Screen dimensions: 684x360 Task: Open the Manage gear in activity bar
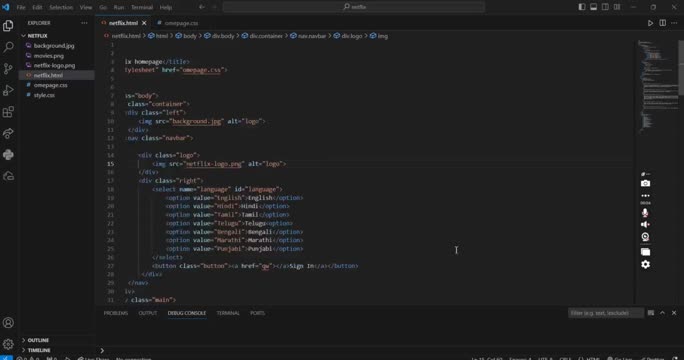coord(8,344)
